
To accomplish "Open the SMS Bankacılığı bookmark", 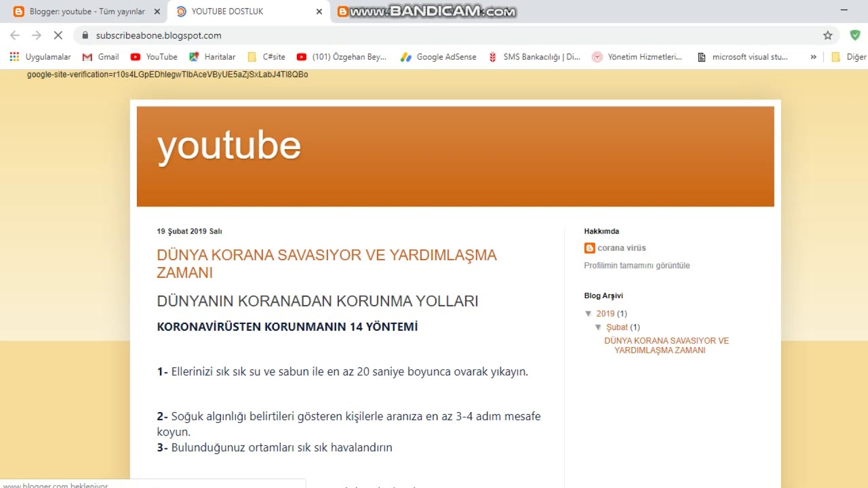I will 534,57.
